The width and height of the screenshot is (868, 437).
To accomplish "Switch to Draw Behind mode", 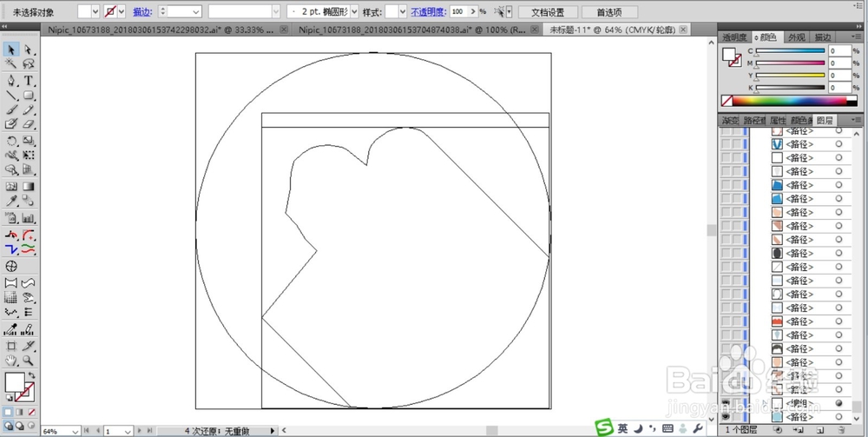I will tap(19, 426).
